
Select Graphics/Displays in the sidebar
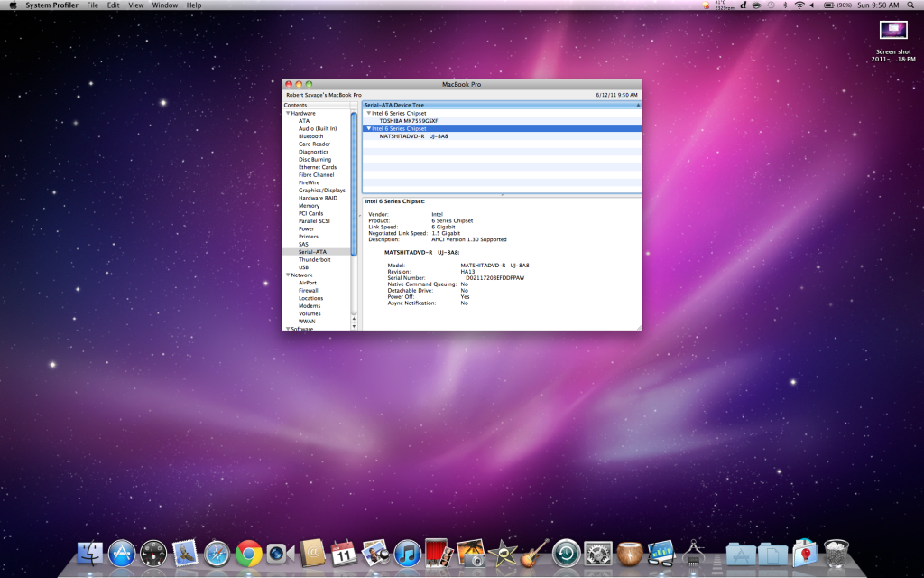(321, 191)
